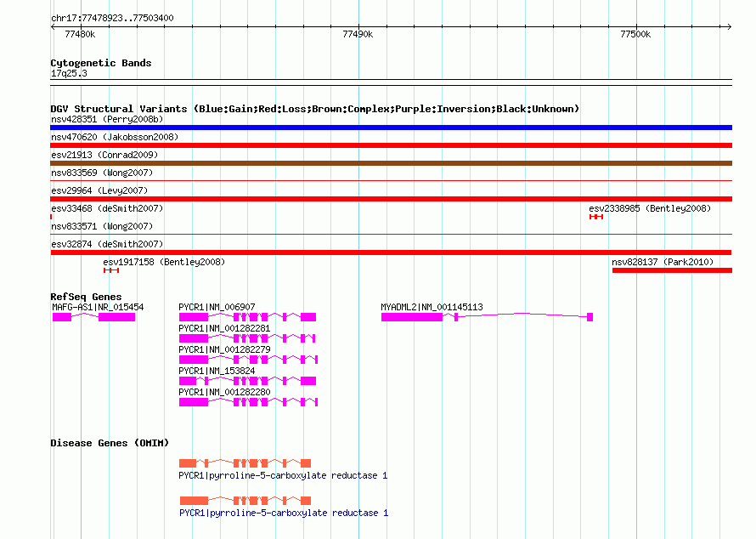
Task: Click the red esv32874 variant bar
Action: point(391,252)
